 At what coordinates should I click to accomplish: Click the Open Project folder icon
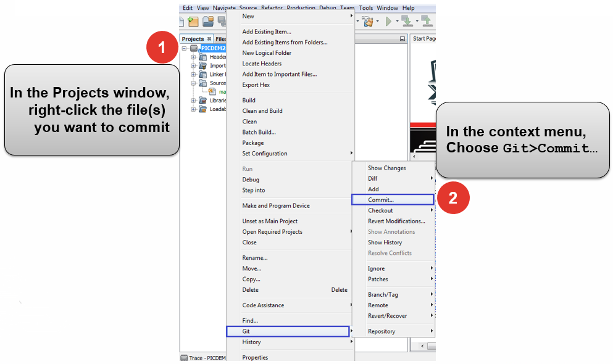[208, 22]
